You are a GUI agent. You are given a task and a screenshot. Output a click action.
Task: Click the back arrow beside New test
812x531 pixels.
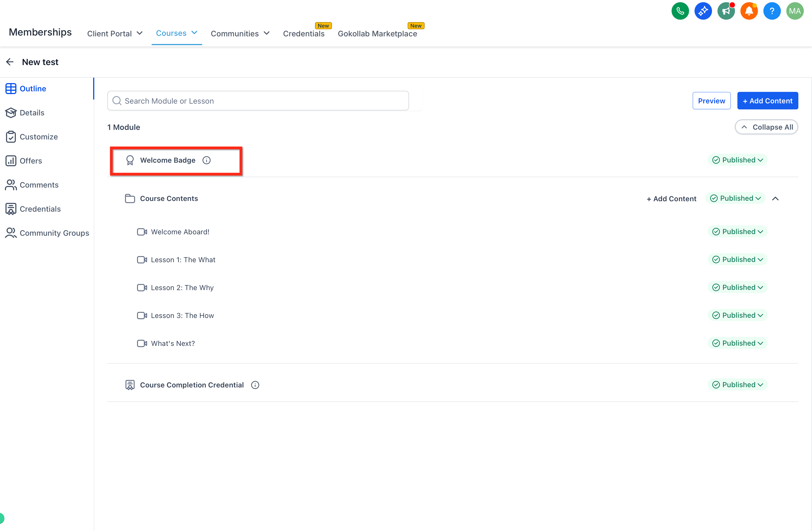[10, 62]
